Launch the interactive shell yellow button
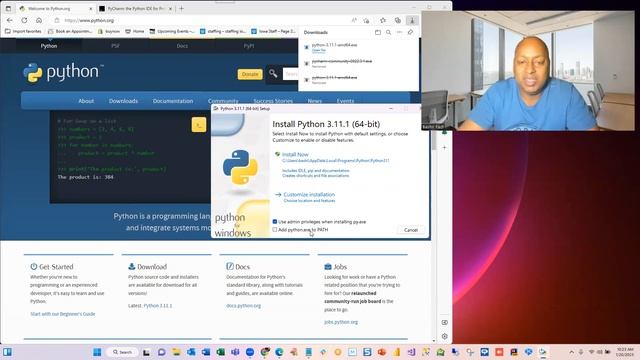The height and width of the screenshot is (360, 640). (199, 125)
